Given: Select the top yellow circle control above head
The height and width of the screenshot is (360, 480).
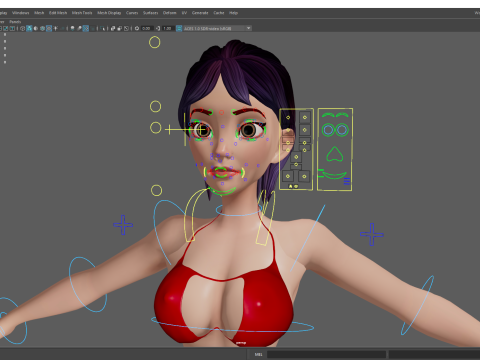Looking at the screenshot, I should (x=155, y=42).
